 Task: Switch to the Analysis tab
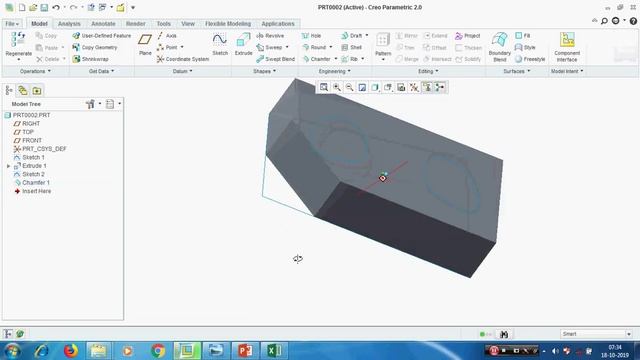[x=69, y=24]
